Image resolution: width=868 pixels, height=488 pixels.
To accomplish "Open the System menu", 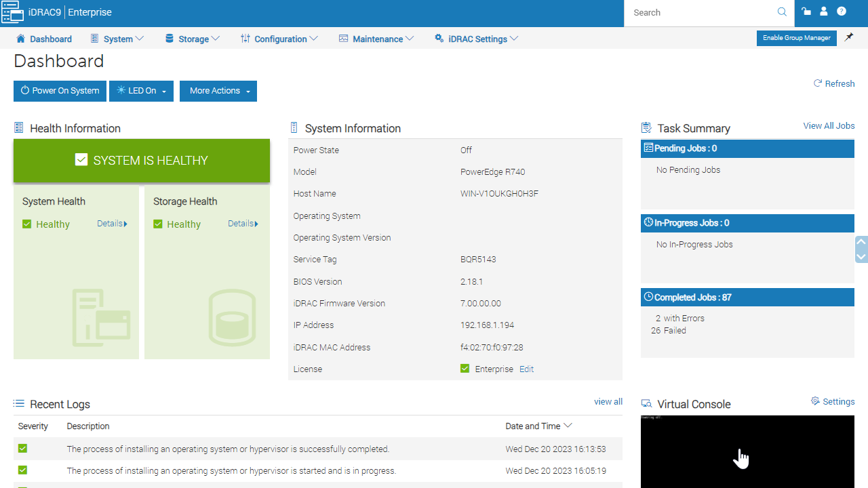I will (117, 39).
